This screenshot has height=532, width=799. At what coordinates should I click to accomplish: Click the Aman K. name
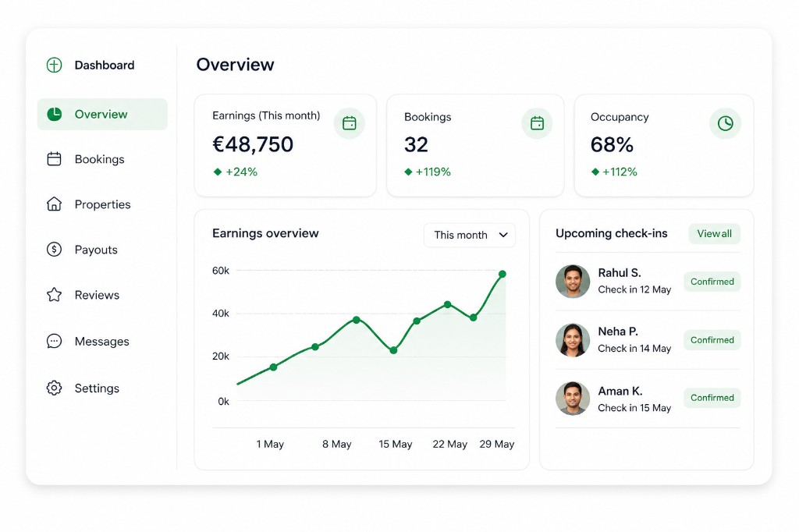[620, 391]
